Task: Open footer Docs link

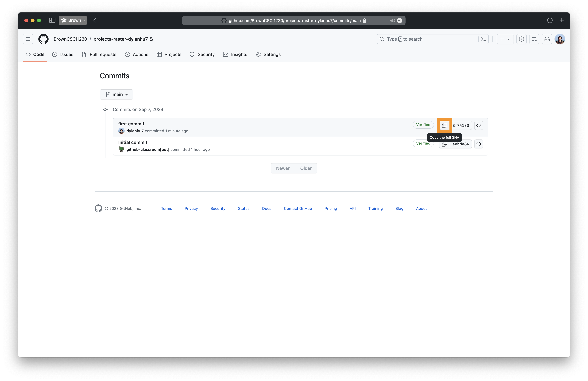Action: coord(267,208)
